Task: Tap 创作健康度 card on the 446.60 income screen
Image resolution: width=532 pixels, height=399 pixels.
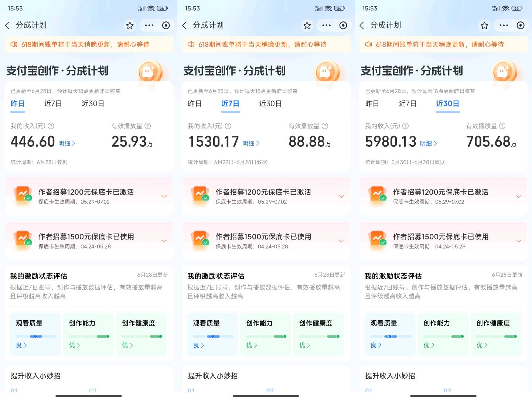Action: coord(141,334)
